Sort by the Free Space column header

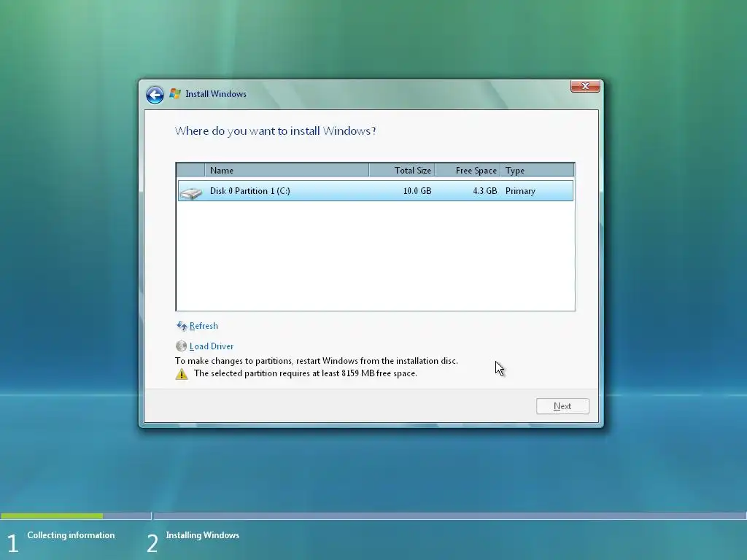click(x=468, y=170)
